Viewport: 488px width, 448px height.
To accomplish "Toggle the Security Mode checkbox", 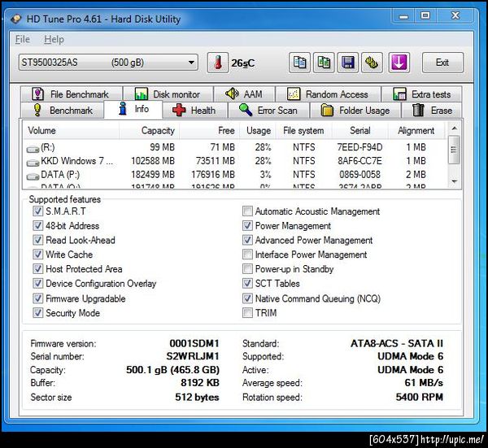I will point(37,313).
